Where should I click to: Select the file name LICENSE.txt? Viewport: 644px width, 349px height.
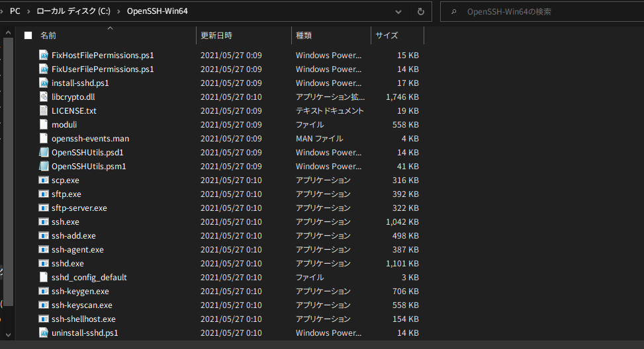(74, 111)
